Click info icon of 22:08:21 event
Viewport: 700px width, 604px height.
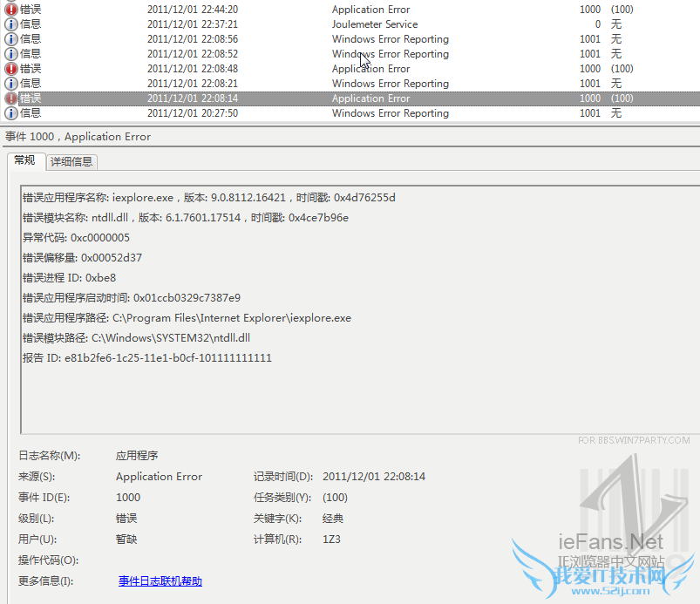[11, 84]
